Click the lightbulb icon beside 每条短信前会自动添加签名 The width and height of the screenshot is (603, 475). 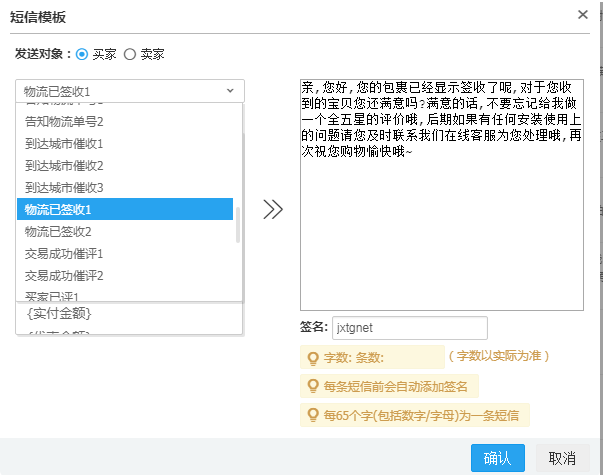312,386
